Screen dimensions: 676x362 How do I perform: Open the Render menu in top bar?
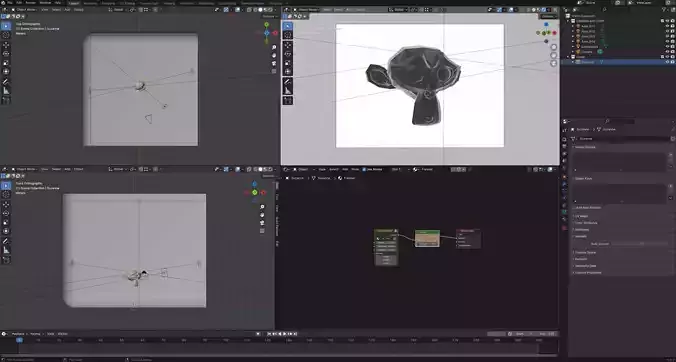(x=31, y=3)
